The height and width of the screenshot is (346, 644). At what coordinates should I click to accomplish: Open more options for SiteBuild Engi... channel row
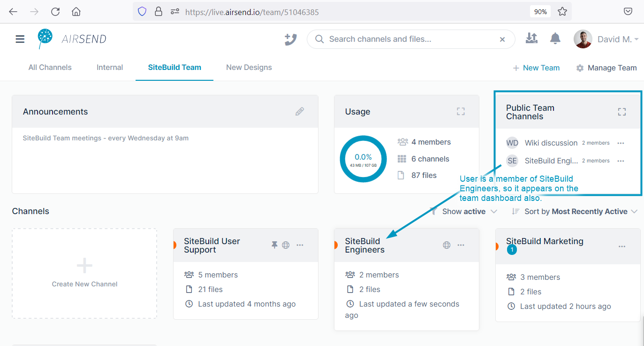pyautogui.click(x=621, y=161)
